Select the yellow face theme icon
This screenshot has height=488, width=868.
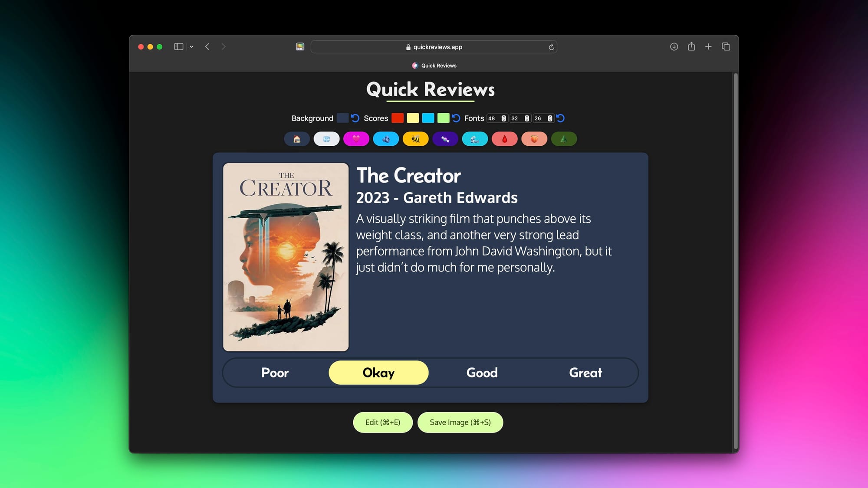[x=415, y=138]
